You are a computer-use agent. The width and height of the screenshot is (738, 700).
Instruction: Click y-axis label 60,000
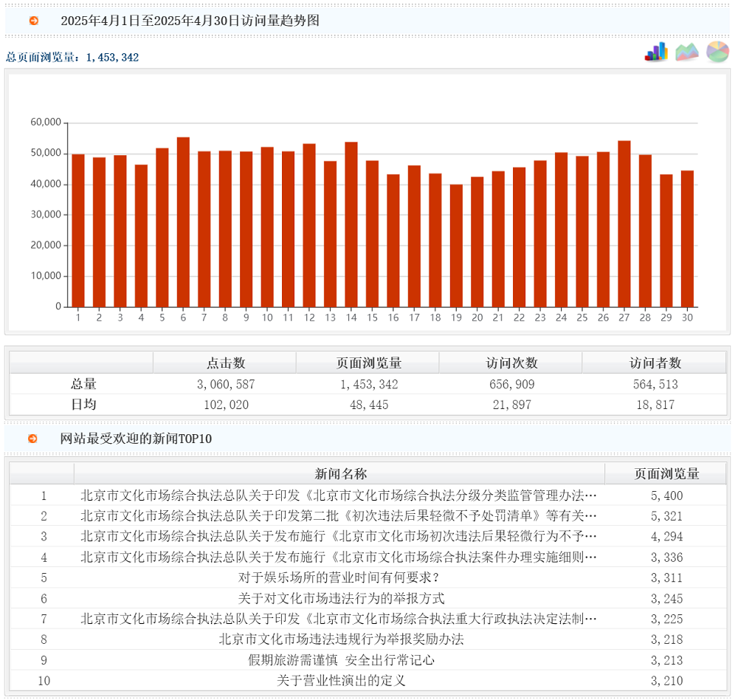pyautogui.click(x=46, y=122)
